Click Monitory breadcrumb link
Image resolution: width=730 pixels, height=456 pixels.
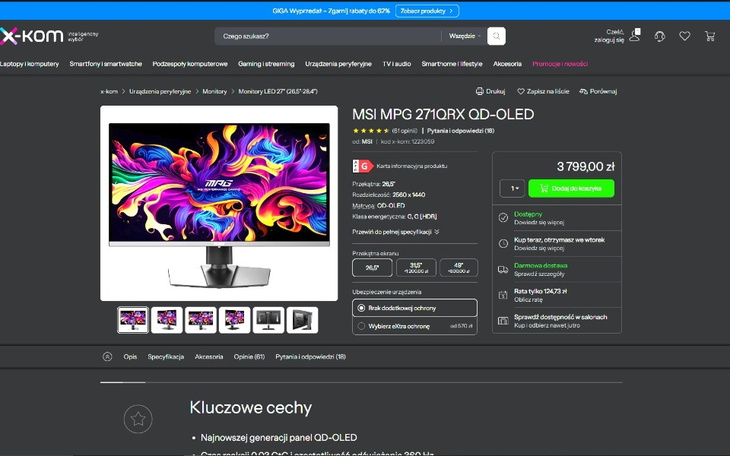pyautogui.click(x=215, y=92)
